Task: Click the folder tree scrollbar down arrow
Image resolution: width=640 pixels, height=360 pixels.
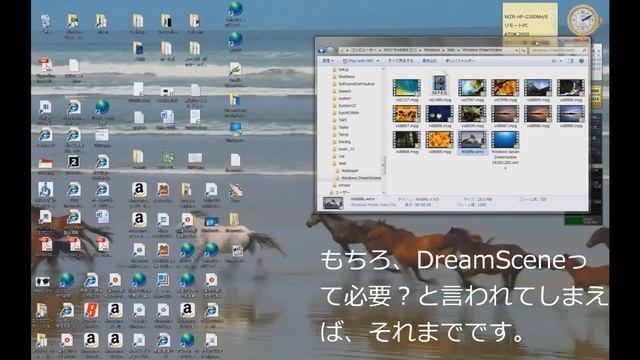Action: 384,192
